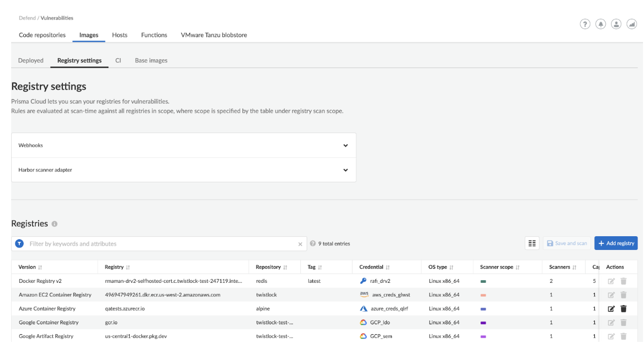The height and width of the screenshot is (349, 644).
Task: Click the gcr.io registry cell
Action: pyautogui.click(x=111, y=322)
